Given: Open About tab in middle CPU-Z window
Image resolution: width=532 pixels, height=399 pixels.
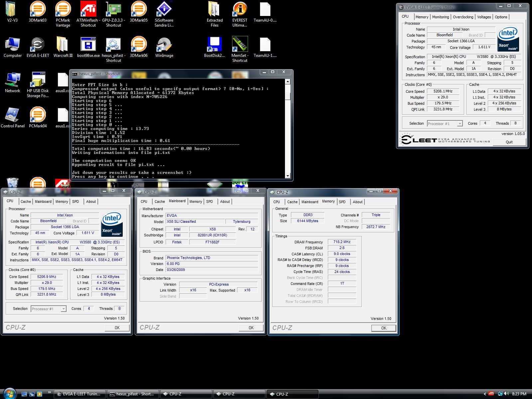Looking at the screenshot, I should point(225,201).
